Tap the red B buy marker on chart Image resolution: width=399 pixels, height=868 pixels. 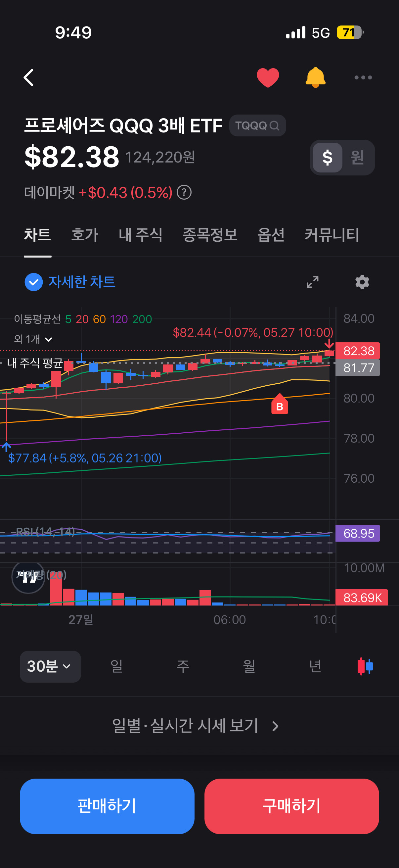[280, 404]
